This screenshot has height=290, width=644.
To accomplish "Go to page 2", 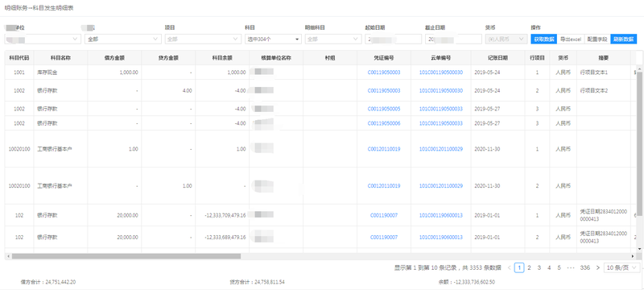I will pyautogui.click(x=530, y=267).
